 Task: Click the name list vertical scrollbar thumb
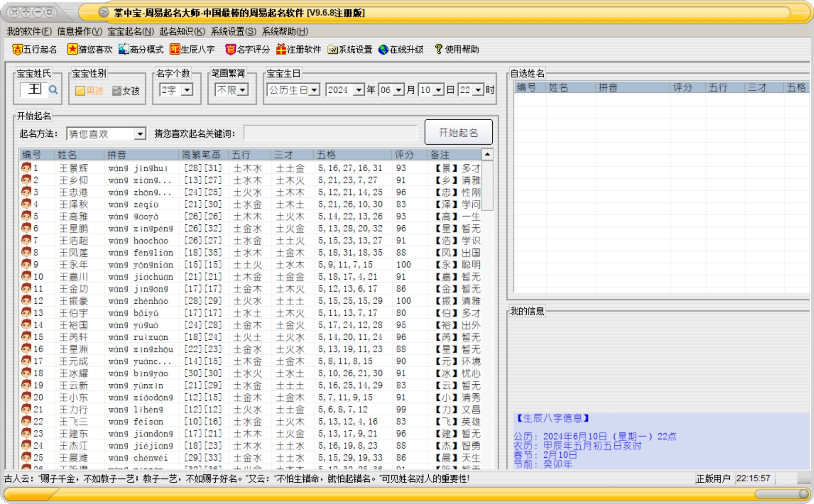click(x=487, y=186)
